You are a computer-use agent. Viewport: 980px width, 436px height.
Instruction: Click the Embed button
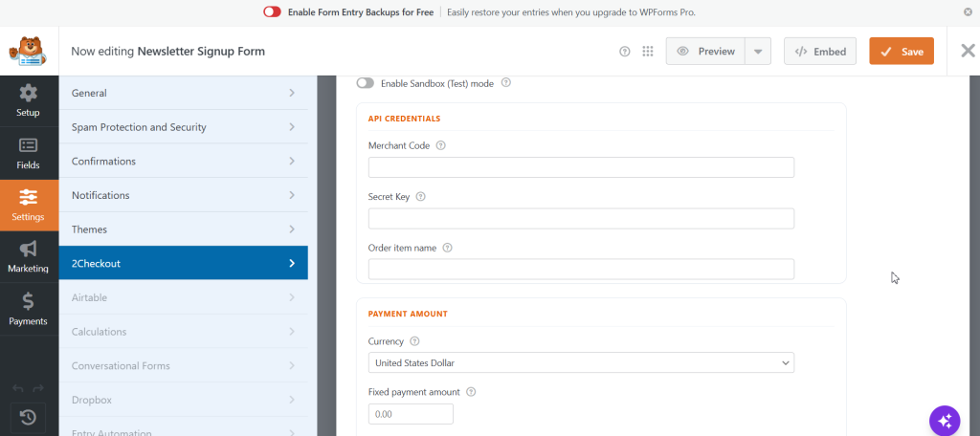pos(820,52)
